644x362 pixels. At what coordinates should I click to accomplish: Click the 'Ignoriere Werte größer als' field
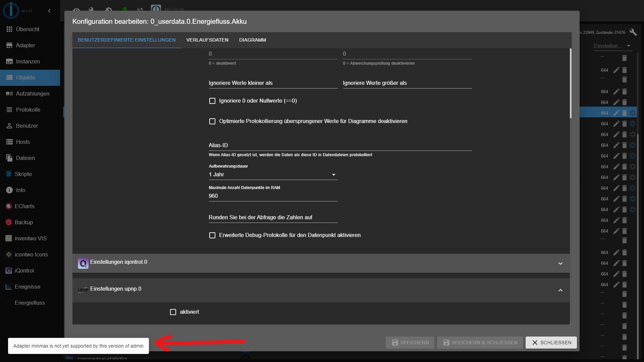[x=407, y=83]
